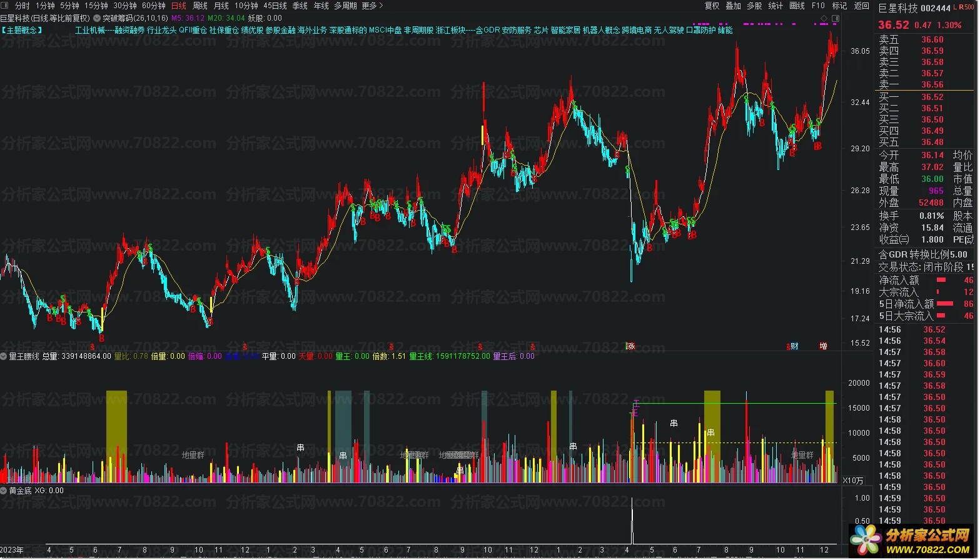The width and height of the screenshot is (980, 560).
Task: Open the 融资融券 concept link
Action: pos(129,30)
